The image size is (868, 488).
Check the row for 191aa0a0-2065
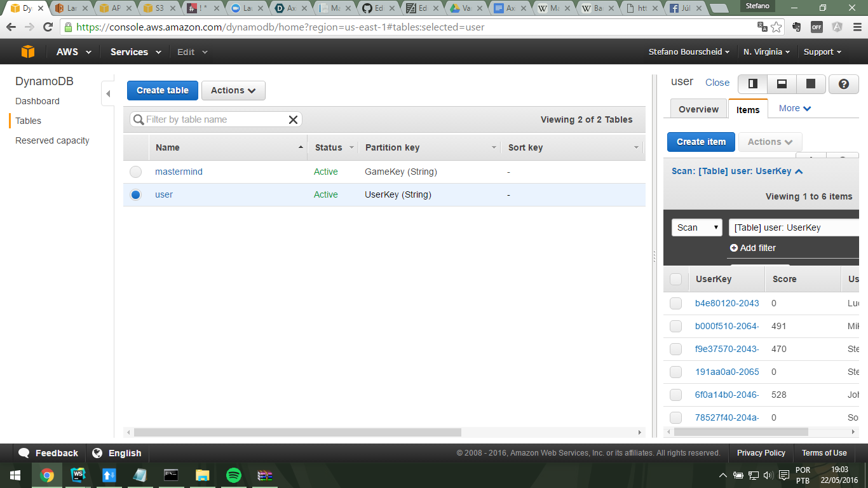[x=675, y=372]
